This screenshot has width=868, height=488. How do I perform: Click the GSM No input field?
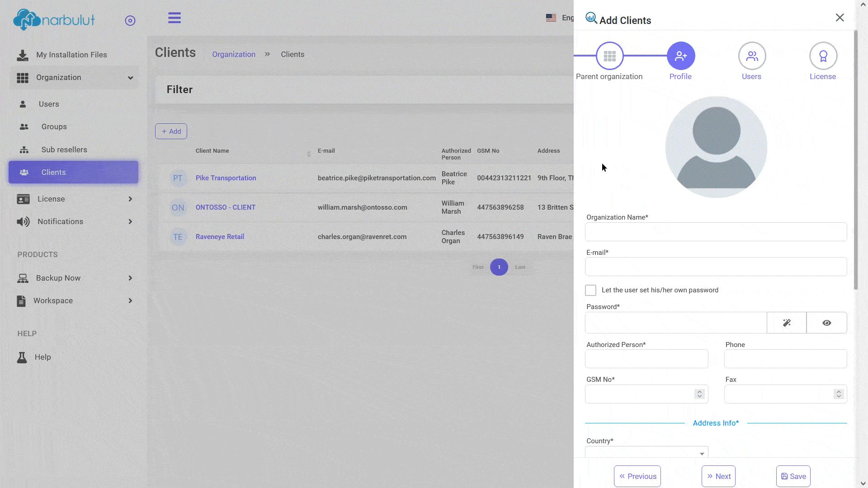click(646, 394)
